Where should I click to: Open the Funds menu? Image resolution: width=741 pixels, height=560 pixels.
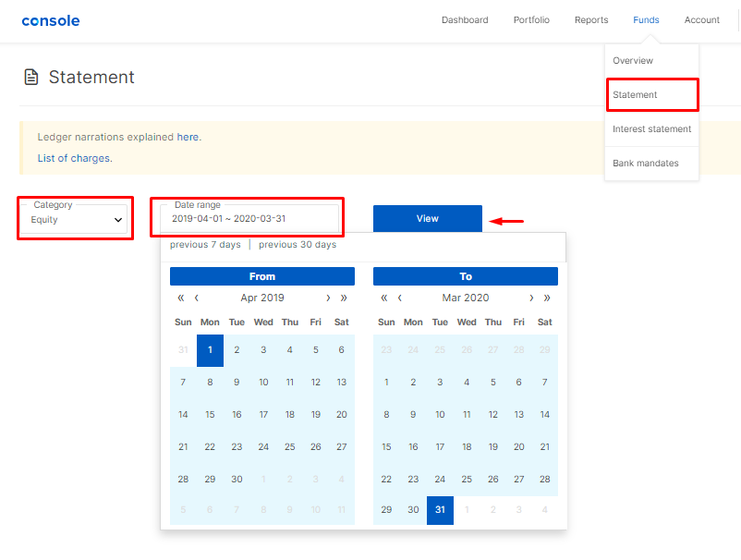[646, 19]
